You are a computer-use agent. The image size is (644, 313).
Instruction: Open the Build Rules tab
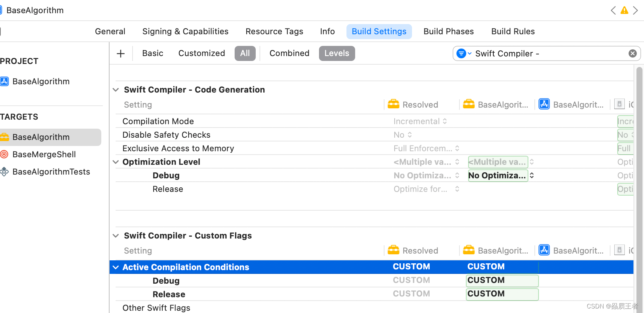tap(513, 32)
